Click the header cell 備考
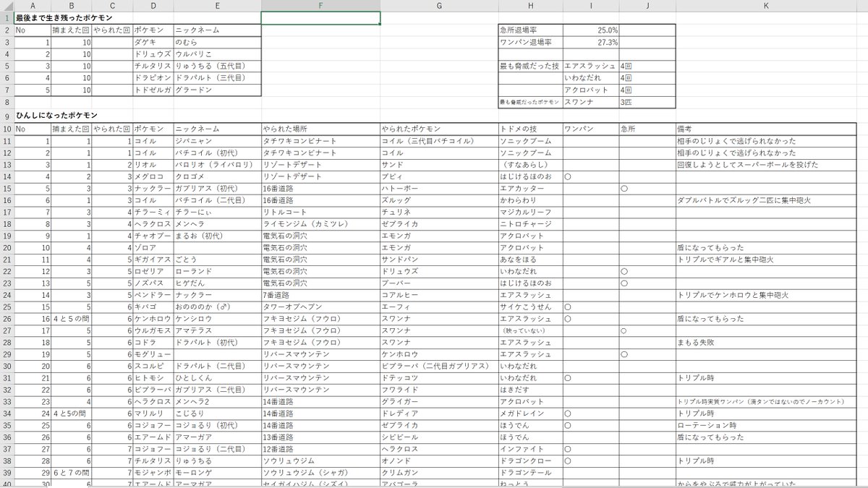 [x=766, y=129]
